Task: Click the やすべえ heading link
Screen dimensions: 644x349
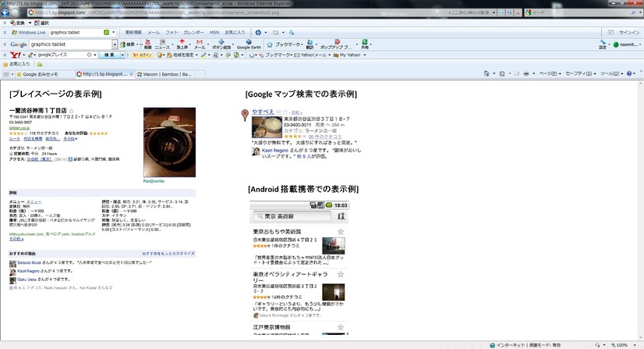Action: tap(263, 112)
